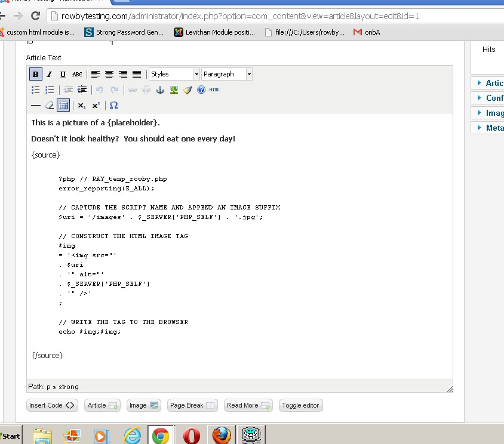The image size is (504, 444).
Task: Click the Read More button
Action: click(248, 405)
